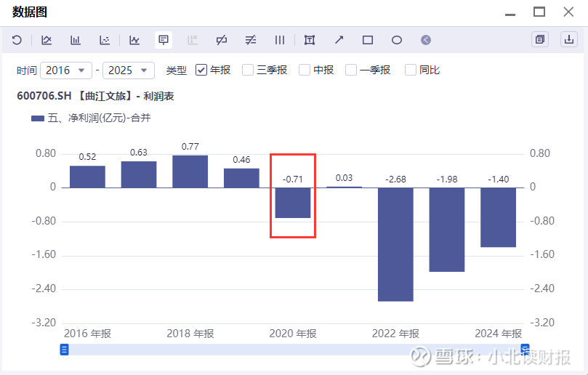This screenshot has width=588, height=375.
Task: Click the 2020 年报 axis label
Action: pyautogui.click(x=293, y=334)
